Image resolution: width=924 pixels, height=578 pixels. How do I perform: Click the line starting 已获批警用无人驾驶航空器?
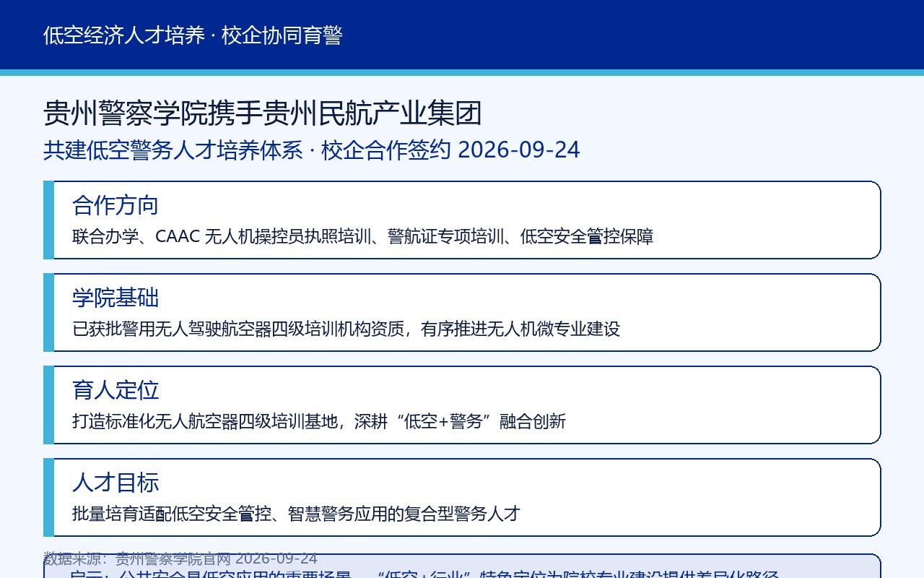(346, 329)
